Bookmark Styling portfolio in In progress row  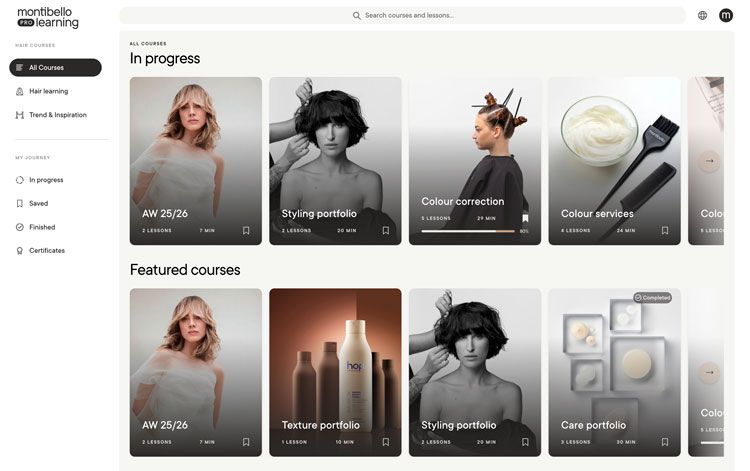click(386, 230)
